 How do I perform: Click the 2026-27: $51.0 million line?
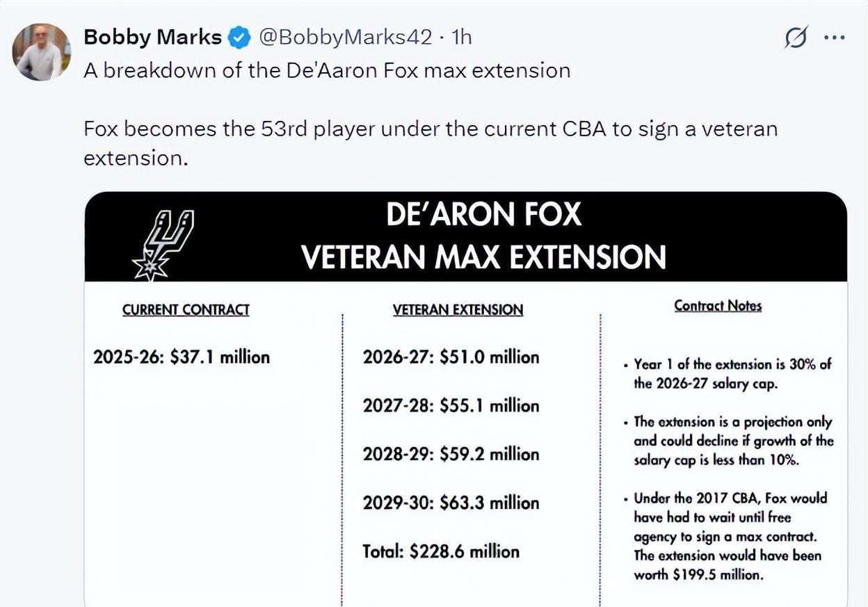coord(451,357)
